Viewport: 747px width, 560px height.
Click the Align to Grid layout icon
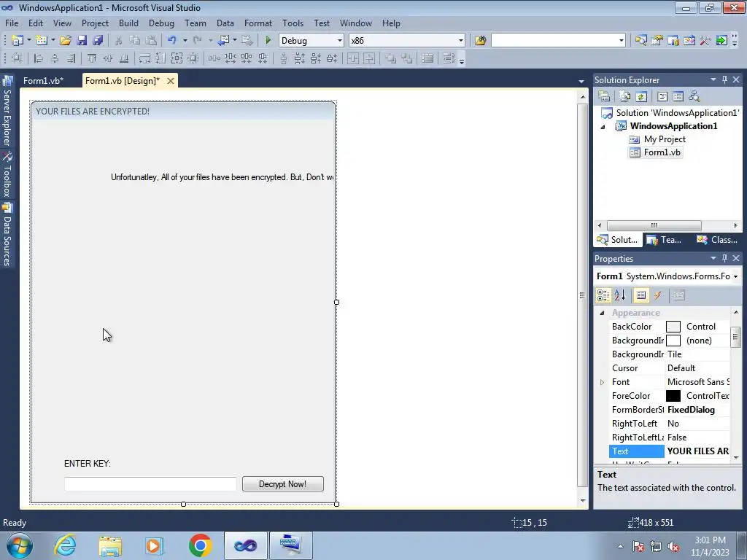(17, 58)
